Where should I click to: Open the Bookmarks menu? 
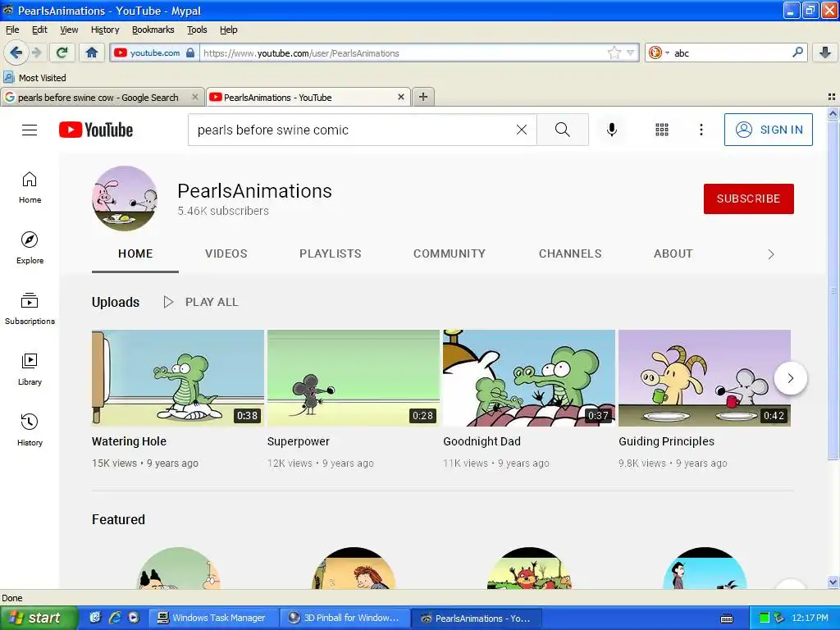(x=153, y=30)
